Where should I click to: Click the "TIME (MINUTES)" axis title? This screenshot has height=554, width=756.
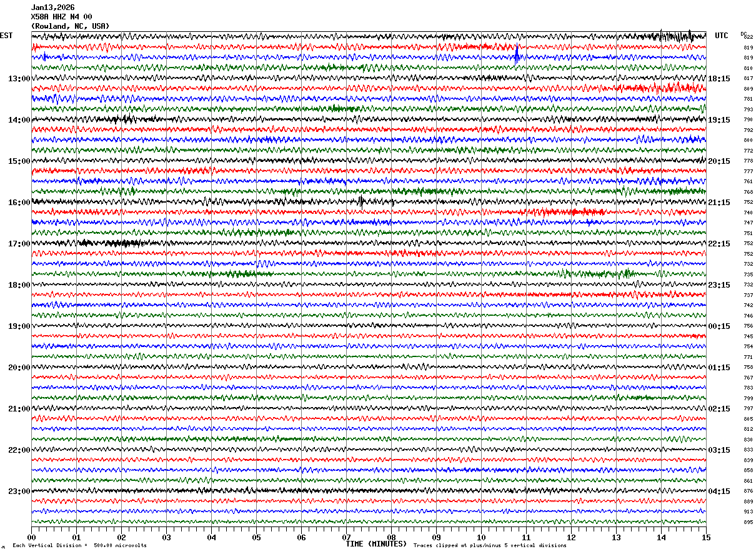point(376,544)
